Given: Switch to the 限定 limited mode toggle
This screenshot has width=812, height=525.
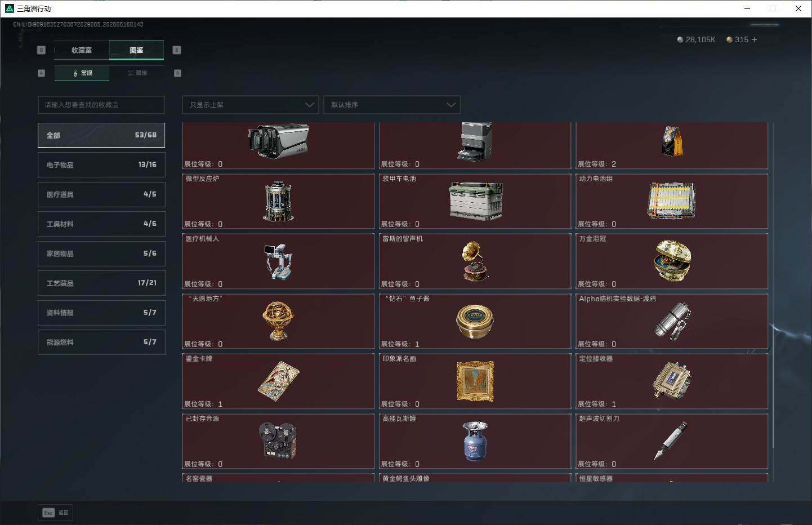Looking at the screenshot, I should (x=137, y=73).
